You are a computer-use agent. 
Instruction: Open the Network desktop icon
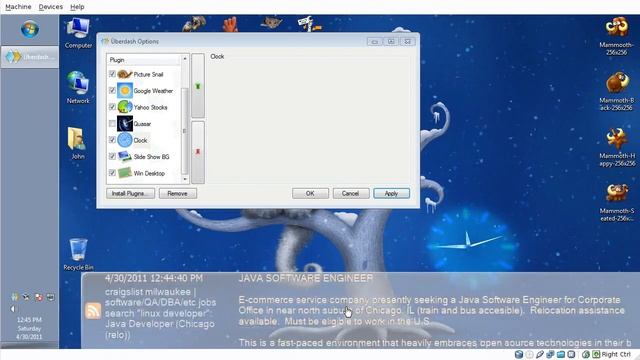[x=78, y=87]
